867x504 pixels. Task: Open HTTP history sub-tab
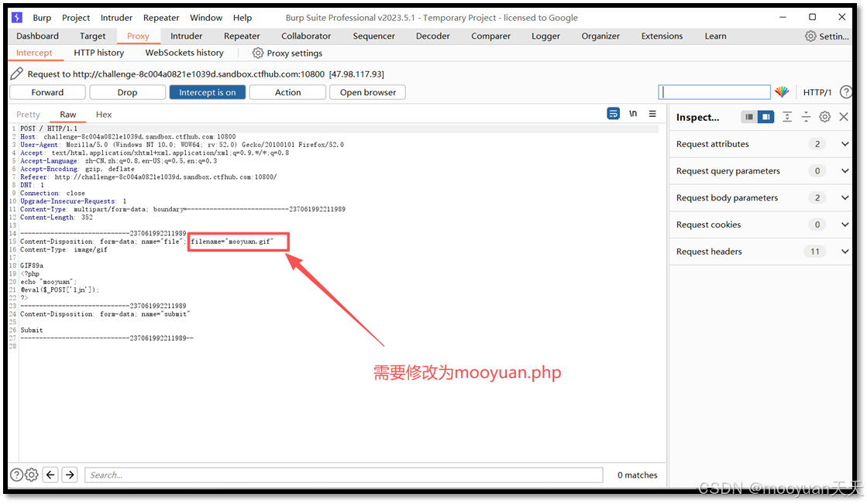tap(99, 53)
